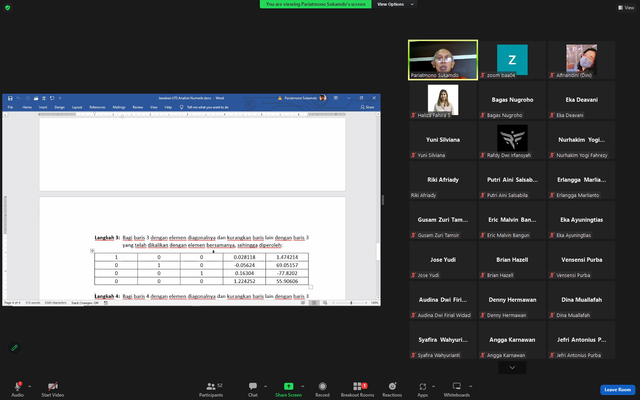Viewport: 640px width, 400px height.
Task: Expand audio options arrow next to Audio
Action: [x=29, y=386]
